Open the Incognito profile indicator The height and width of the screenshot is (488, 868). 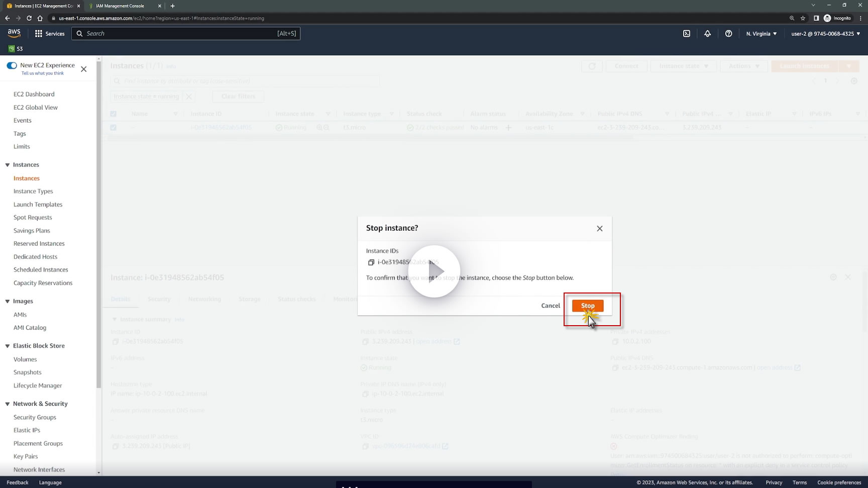pyautogui.click(x=837, y=18)
